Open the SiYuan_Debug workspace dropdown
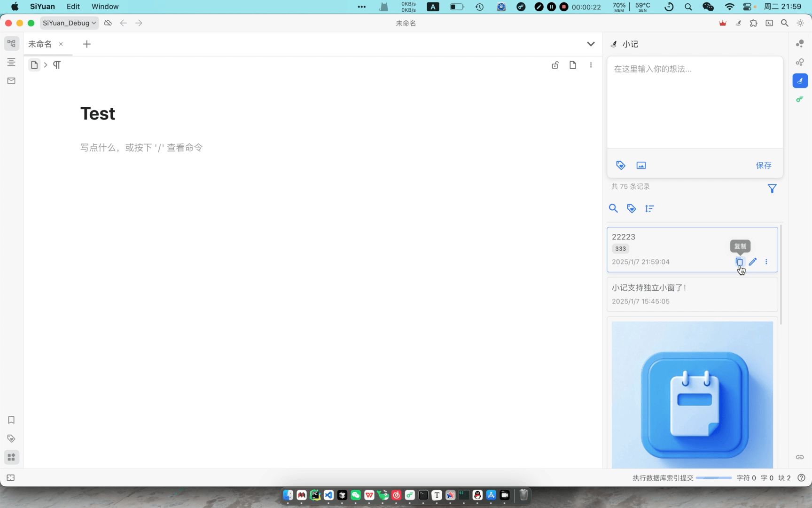 pos(70,23)
